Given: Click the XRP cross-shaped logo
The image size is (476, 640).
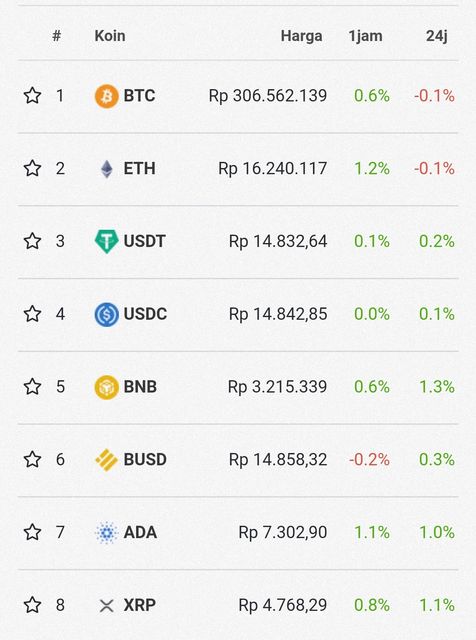Looking at the screenshot, I should pos(107,605).
